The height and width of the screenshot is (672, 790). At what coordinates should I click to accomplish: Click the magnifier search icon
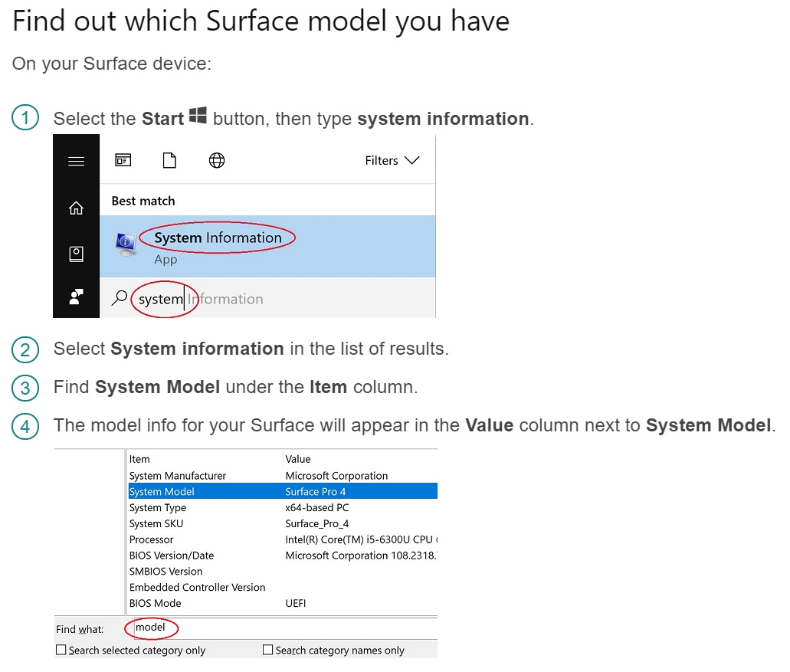click(x=119, y=298)
